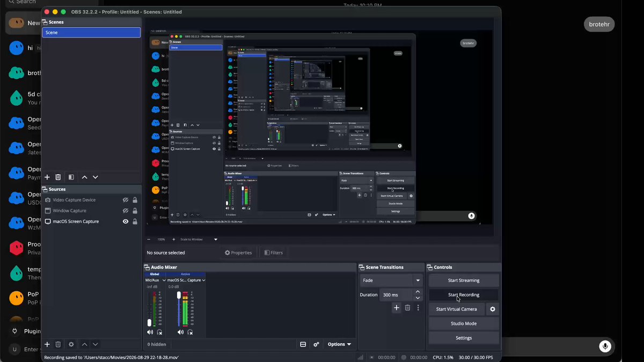Open the audio mixer Options dropdown

(x=339, y=344)
